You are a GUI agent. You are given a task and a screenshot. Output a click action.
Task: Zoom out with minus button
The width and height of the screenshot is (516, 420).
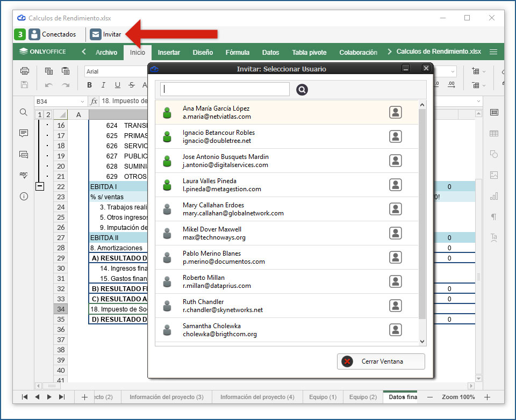tap(430, 397)
